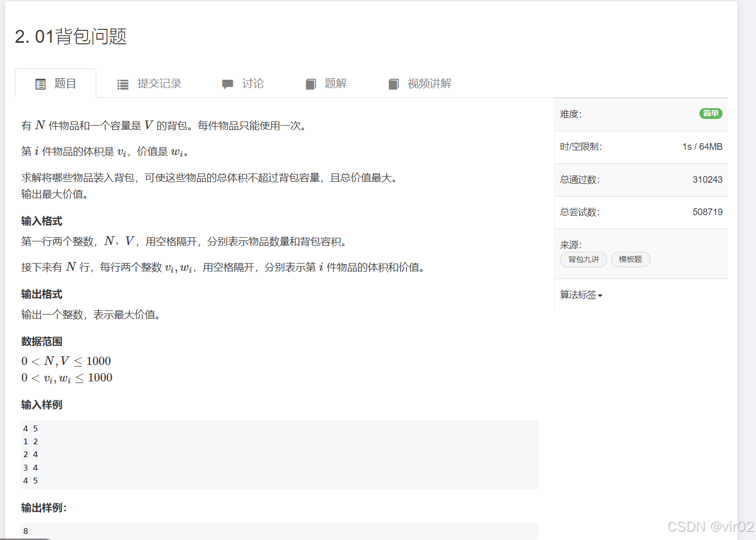Click the speech bubble icon beside 讨论
Viewport: 756px width, 540px height.
227,83
